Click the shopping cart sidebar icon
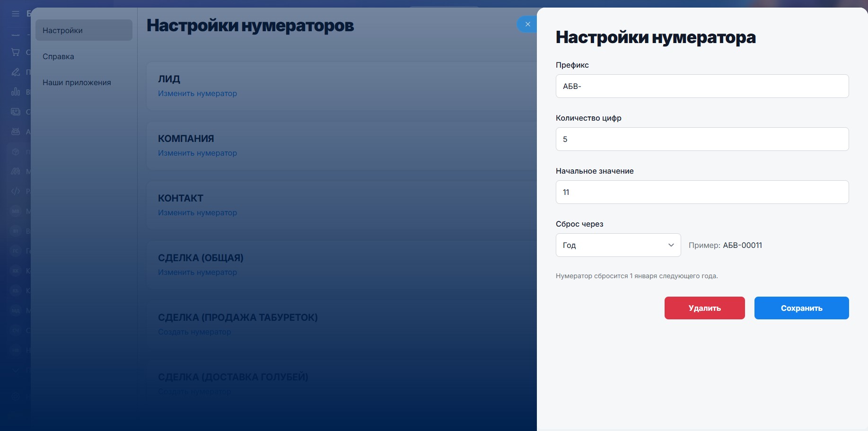The height and width of the screenshot is (431, 868). 16,52
